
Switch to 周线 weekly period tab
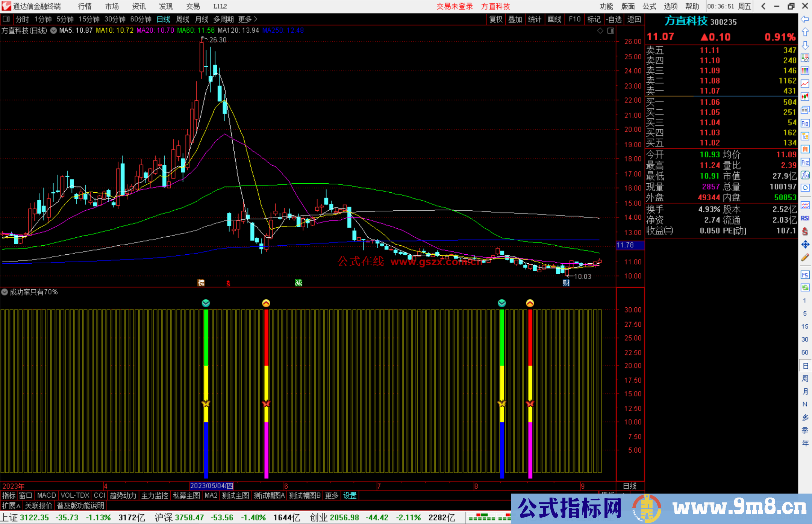click(183, 19)
